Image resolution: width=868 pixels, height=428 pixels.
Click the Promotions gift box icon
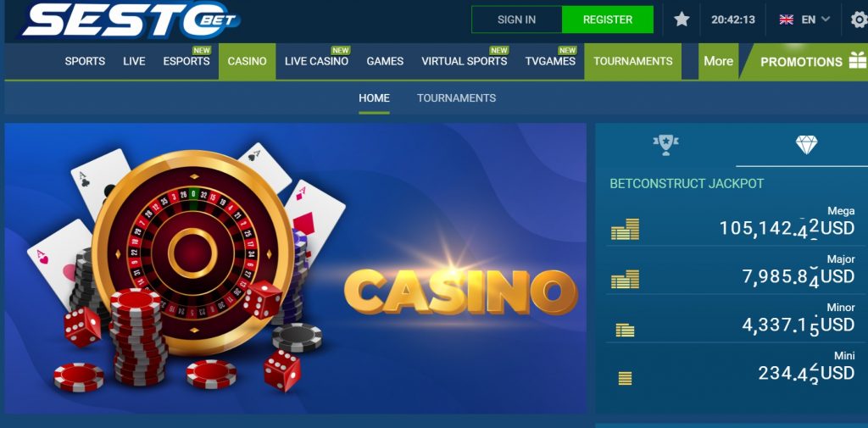pos(858,60)
